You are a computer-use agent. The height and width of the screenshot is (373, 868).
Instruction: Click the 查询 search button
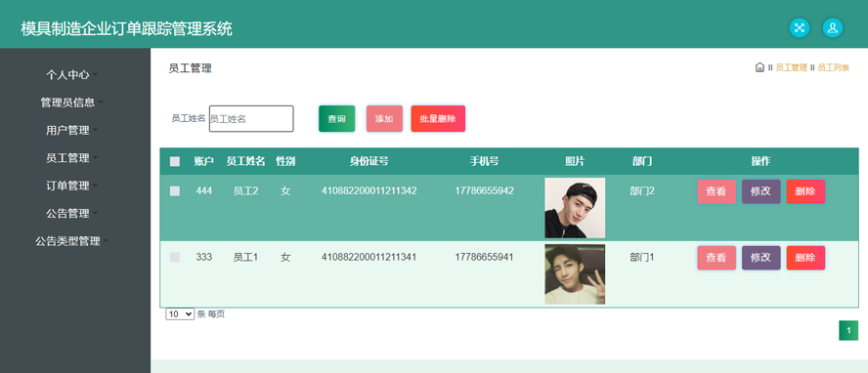pyautogui.click(x=336, y=119)
